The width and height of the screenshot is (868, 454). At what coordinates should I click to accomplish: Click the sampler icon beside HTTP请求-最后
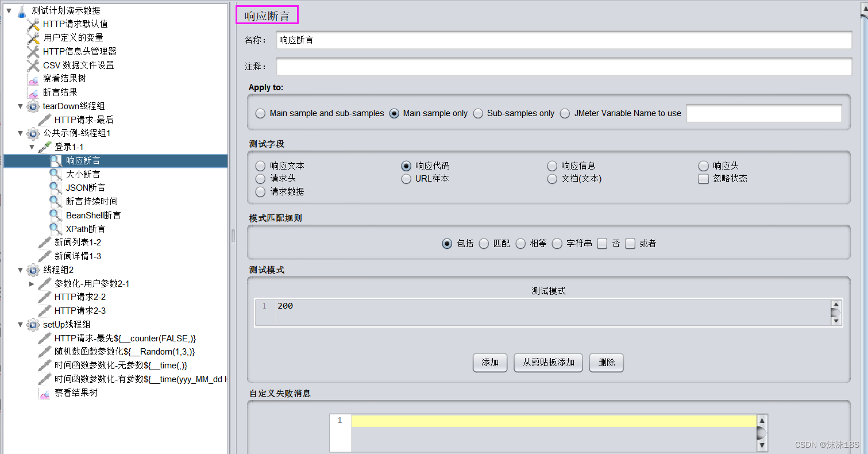pyautogui.click(x=45, y=120)
